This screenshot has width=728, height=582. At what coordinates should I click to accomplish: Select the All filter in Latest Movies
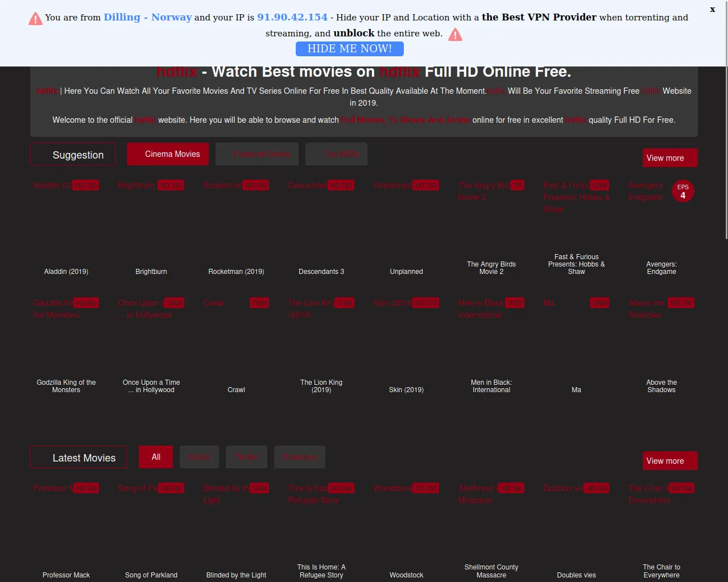pos(156,457)
